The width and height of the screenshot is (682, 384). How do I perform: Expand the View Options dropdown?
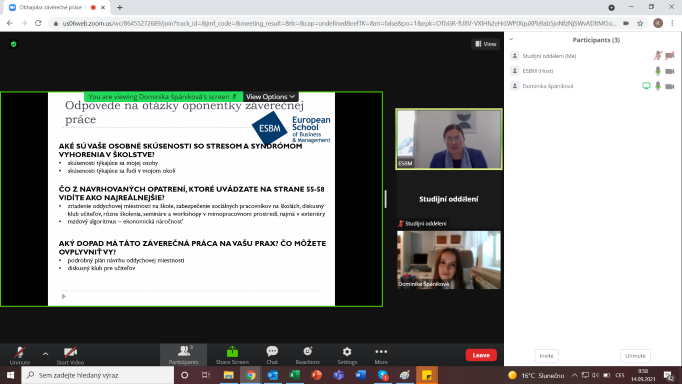point(271,97)
